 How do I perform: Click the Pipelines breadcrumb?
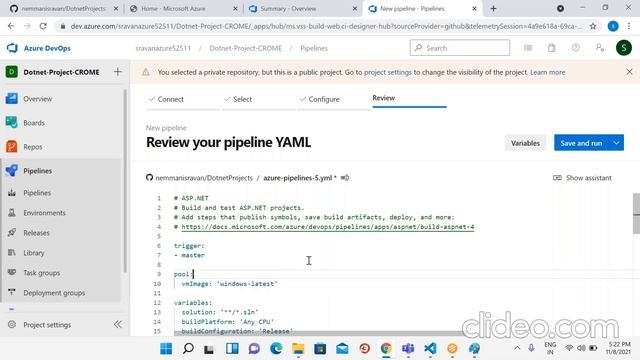coord(314,48)
